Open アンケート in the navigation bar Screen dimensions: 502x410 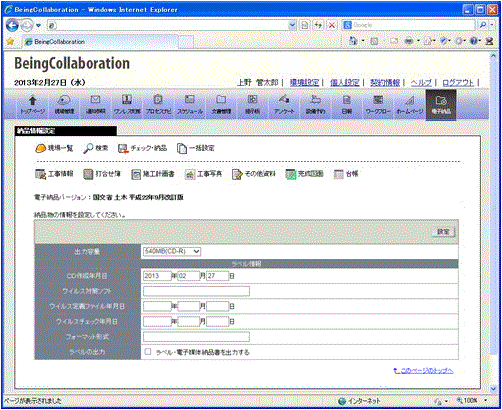[284, 105]
